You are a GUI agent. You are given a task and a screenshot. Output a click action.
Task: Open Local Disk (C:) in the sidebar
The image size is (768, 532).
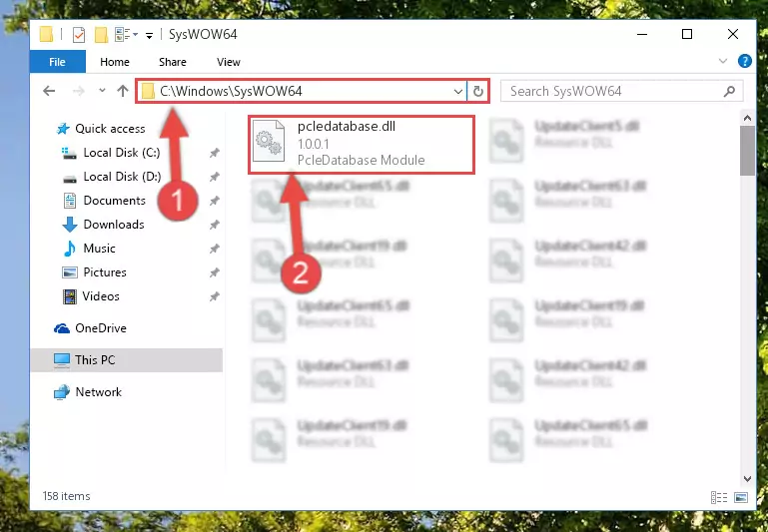122,153
